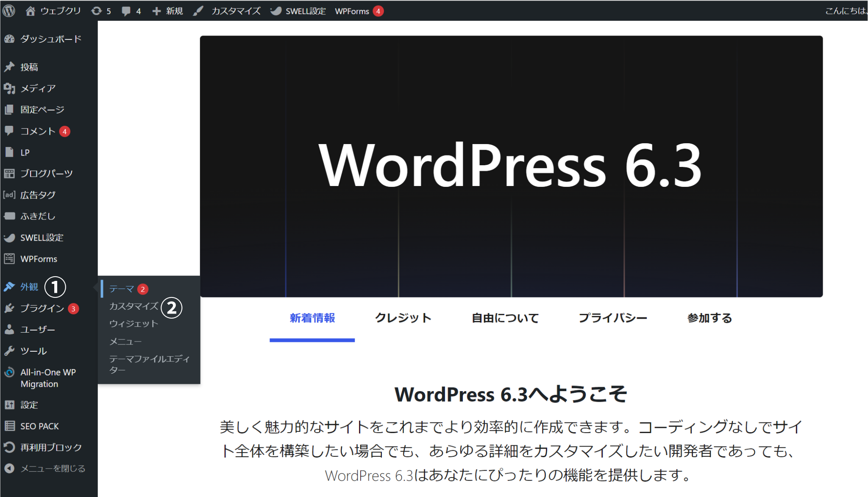
Task: Click the プラグイン plug icon
Action: [x=9, y=308]
